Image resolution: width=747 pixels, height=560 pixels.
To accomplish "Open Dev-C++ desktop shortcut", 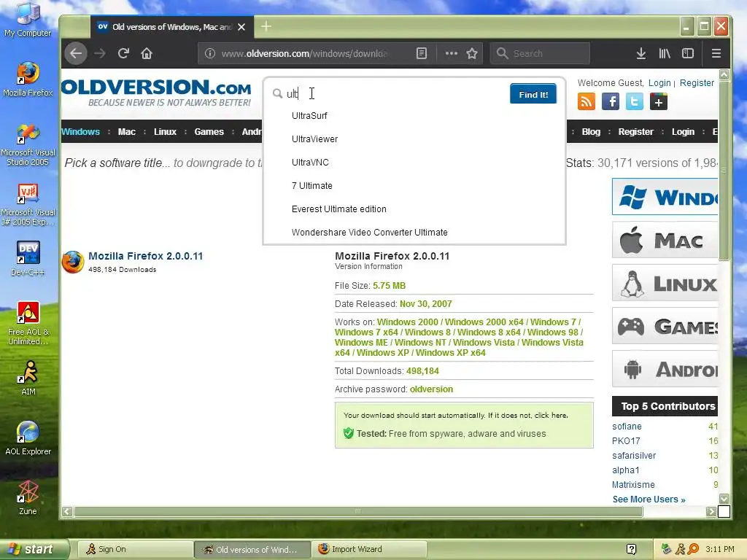I will [x=28, y=259].
